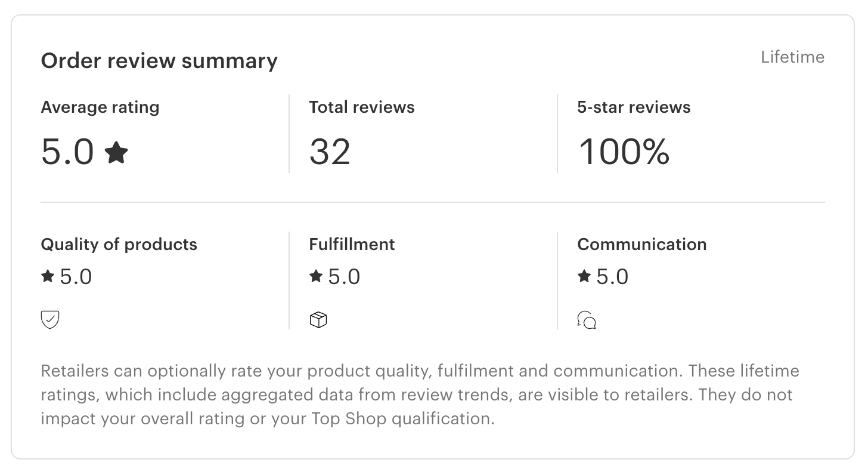Viewport: 868px width, 475px height.
Task: Click the Order review summary heading
Action: 159,61
